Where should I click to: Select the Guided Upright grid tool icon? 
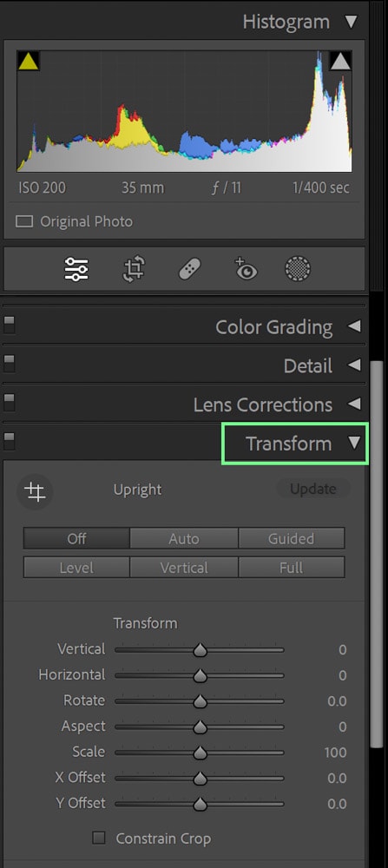click(36, 491)
